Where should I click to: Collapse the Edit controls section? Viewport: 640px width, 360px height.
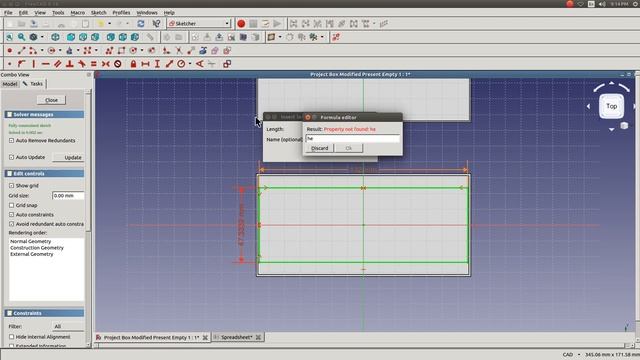coord(44,173)
